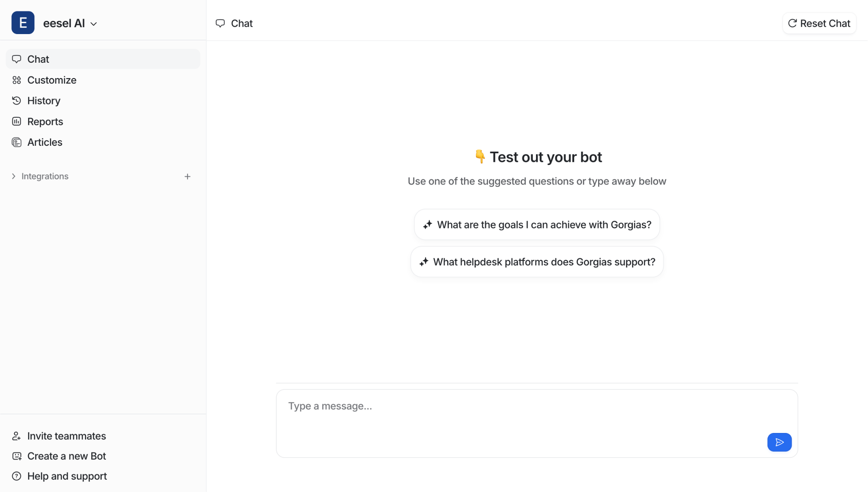Image resolution: width=868 pixels, height=492 pixels.
Task: Click the Help and support question icon
Action: tap(17, 476)
